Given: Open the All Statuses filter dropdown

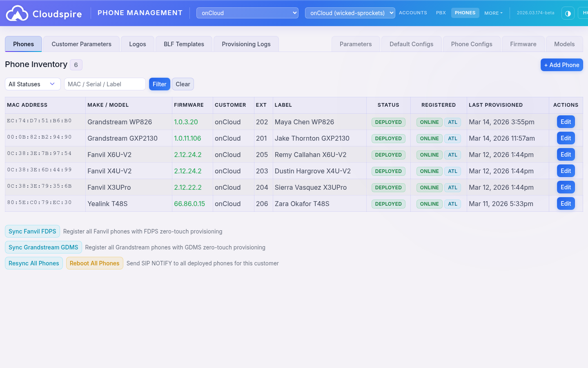Looking at the screenshot, I should pos(33,84).
